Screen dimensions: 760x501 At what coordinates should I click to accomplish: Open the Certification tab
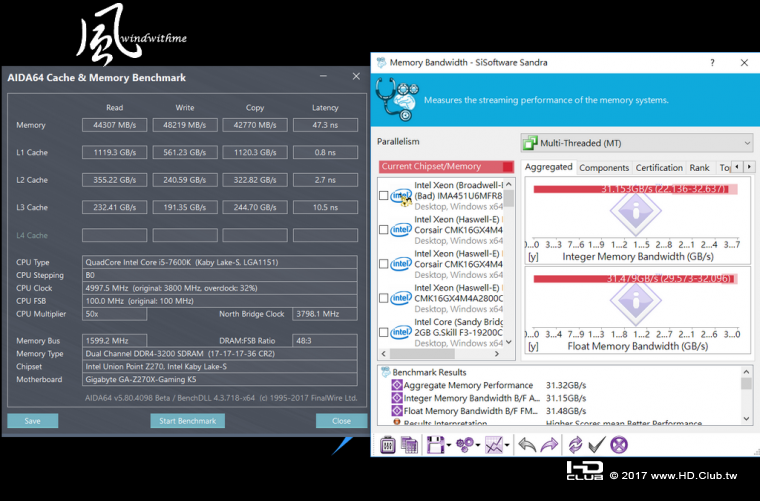pos(659,168)
